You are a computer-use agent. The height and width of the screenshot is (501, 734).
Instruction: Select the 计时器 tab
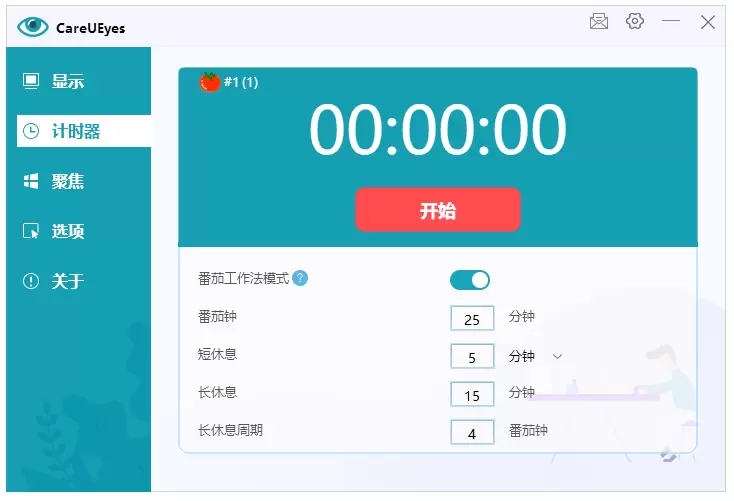84,131
